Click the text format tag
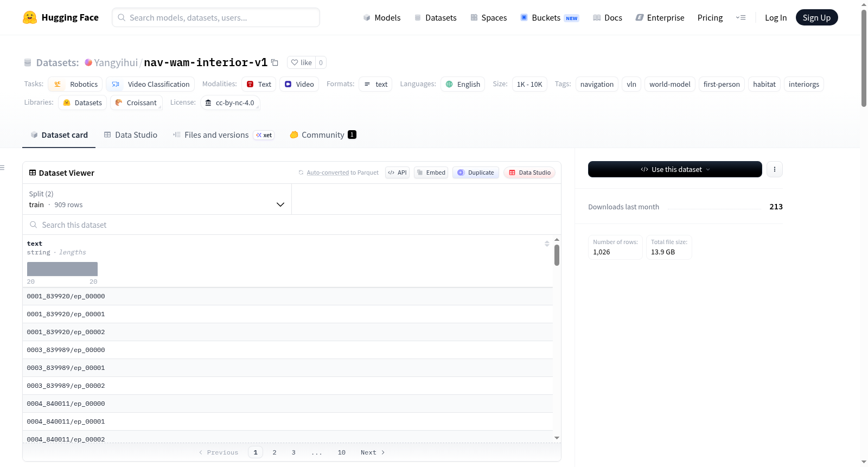868x467 pixels. 375,84
